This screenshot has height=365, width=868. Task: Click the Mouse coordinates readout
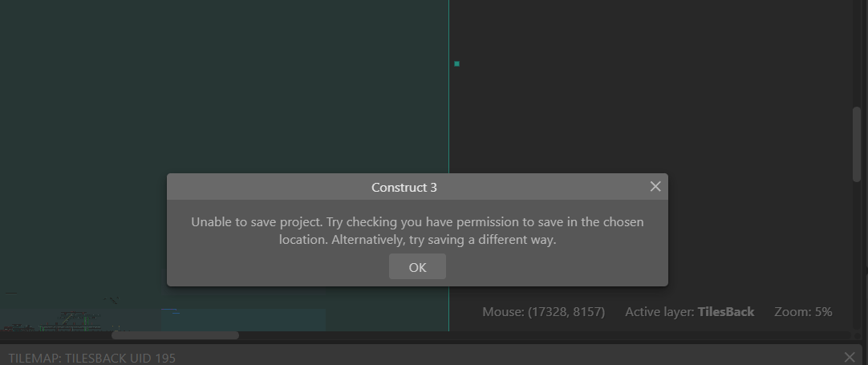click(543, 311)
